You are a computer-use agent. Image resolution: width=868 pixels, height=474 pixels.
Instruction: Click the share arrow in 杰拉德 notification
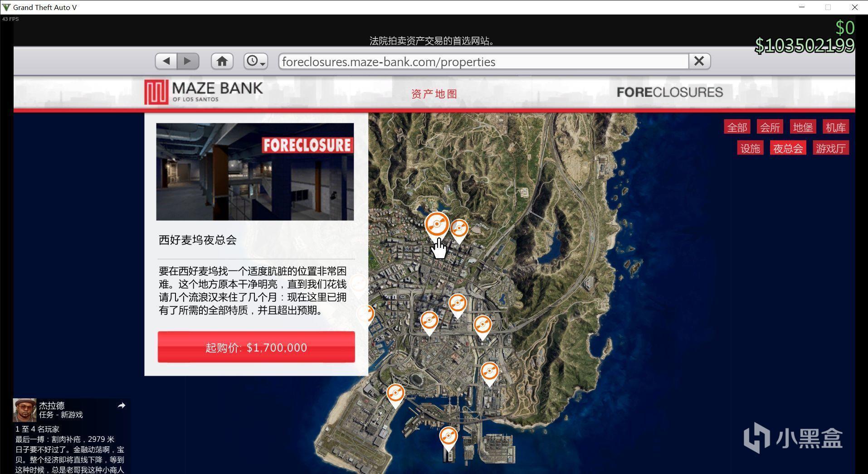pyautogui.click(x=121, y=406)
